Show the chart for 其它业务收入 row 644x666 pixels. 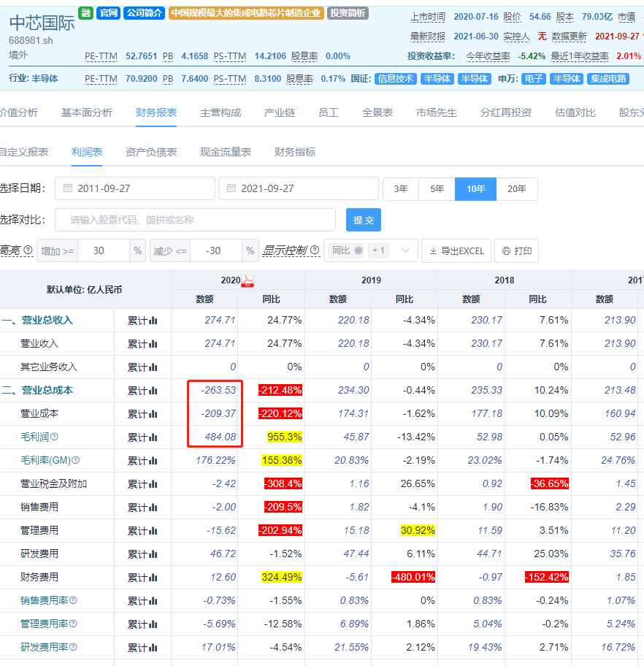(x=153, y=367)
